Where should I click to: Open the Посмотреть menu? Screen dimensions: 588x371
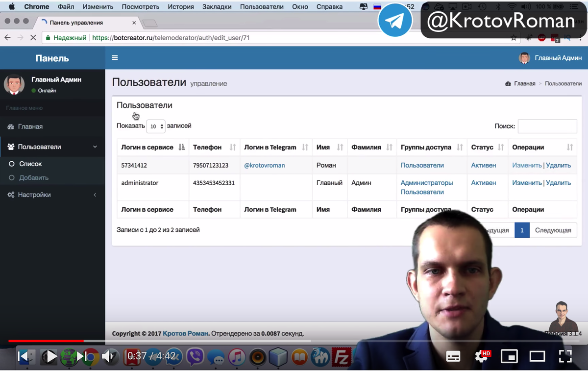point(141,7)
